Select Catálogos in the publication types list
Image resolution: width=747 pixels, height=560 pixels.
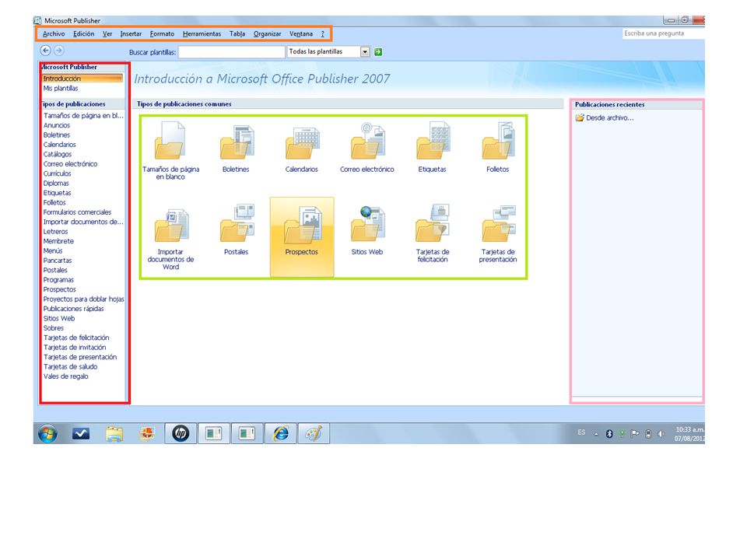pyautogui.click(x=57, y=154)
